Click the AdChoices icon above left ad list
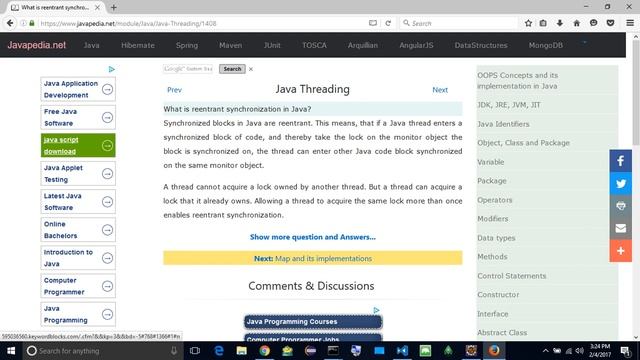 pyautogui.click(x=111, y=69)
